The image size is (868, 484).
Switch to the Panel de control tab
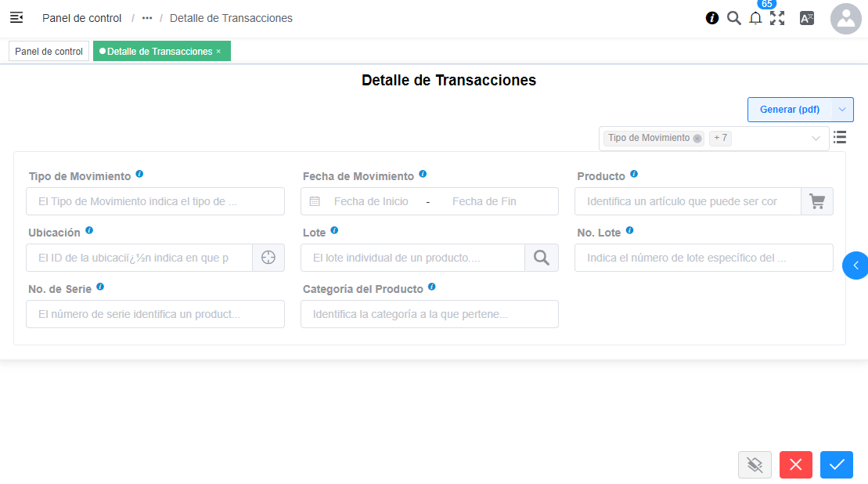[49, 51]
